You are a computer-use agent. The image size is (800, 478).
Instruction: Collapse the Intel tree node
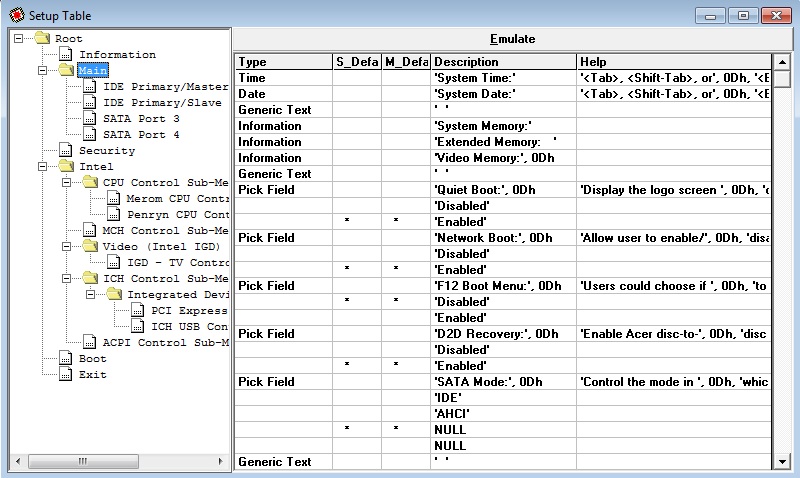(42, 166)
